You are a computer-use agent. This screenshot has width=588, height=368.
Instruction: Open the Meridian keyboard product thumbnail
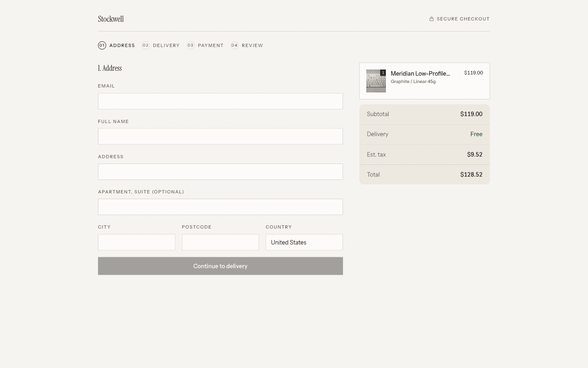[376, 81]
